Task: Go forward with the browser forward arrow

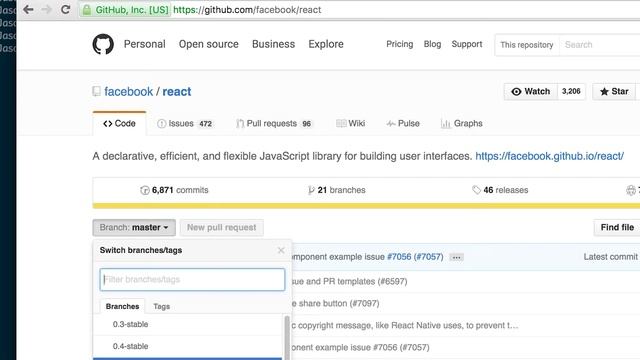Action: tap(47, 9)
